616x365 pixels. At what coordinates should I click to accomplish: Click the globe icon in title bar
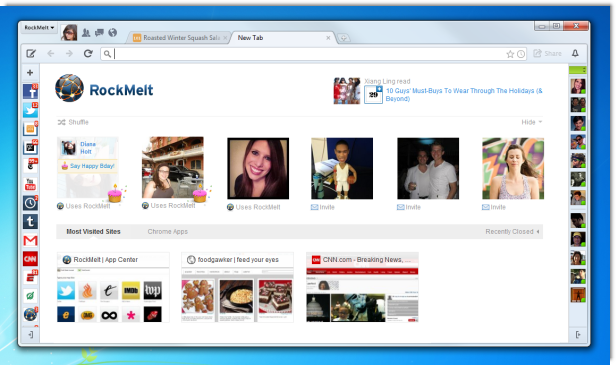coord(112,33)
